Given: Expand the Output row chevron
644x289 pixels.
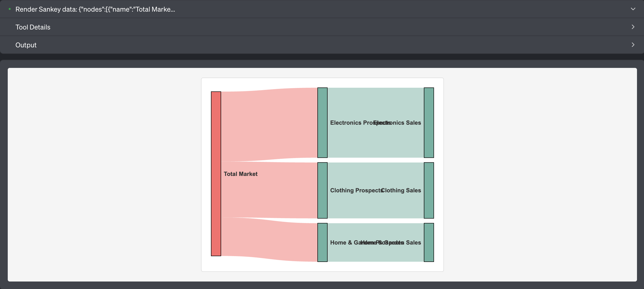Looking at the screenshot, I should point(633,45).
